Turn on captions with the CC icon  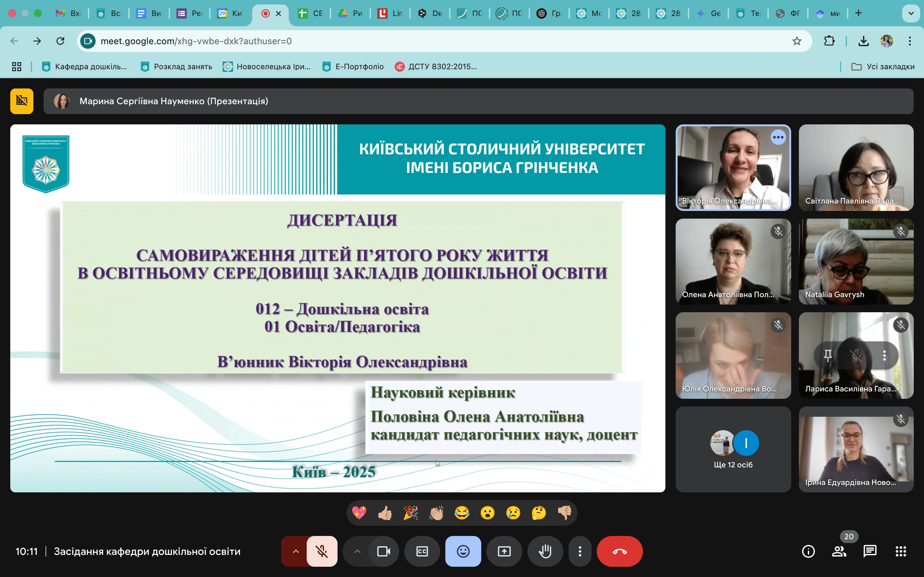[x=422, y=551]
